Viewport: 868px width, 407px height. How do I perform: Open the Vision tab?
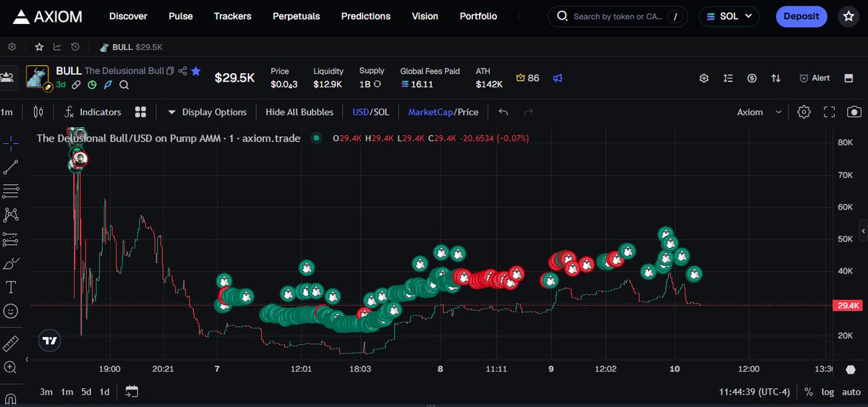tap(425, 16)
